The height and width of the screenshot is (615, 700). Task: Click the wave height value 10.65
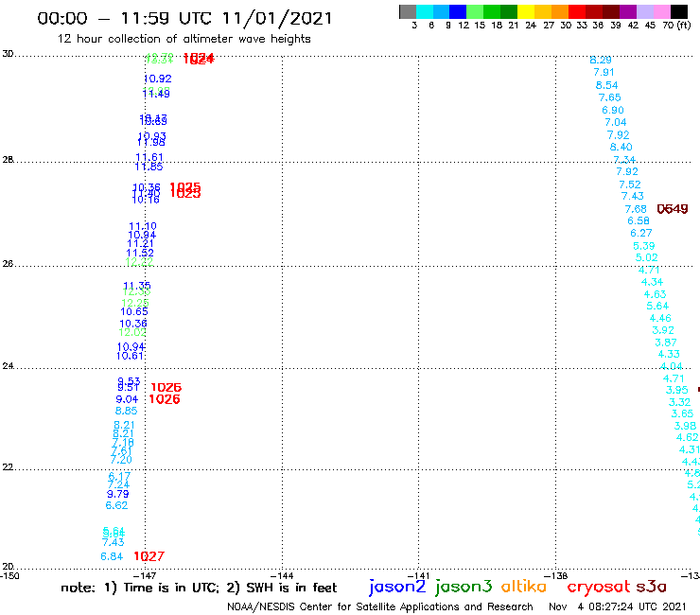(x=134, y=311)
